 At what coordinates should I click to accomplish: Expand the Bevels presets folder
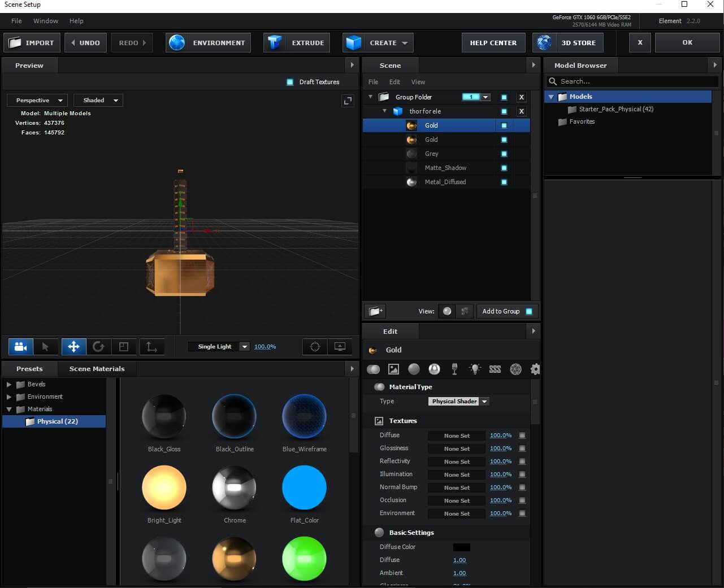[x=9, y=384]
